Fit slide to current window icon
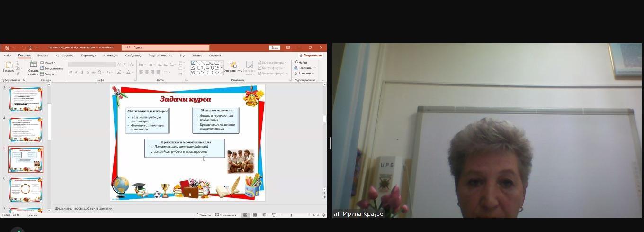 pyautogui.click(x=324, y=215)
